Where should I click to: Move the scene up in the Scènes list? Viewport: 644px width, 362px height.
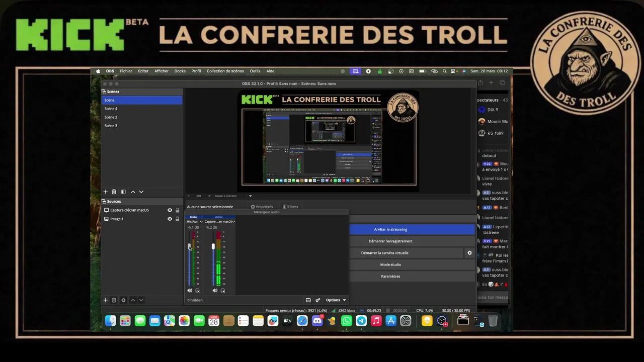(x=133, y=192)
